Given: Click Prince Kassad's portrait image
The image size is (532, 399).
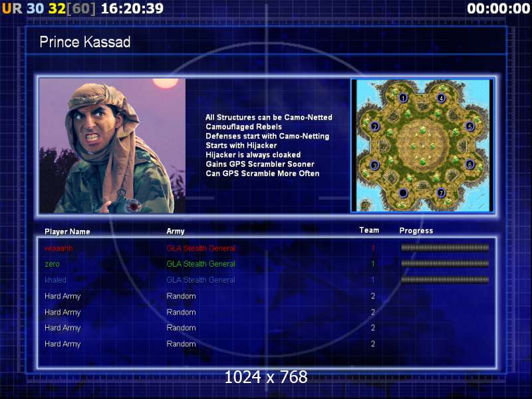Looking at the screenshot, I should [x=112, y=146].
